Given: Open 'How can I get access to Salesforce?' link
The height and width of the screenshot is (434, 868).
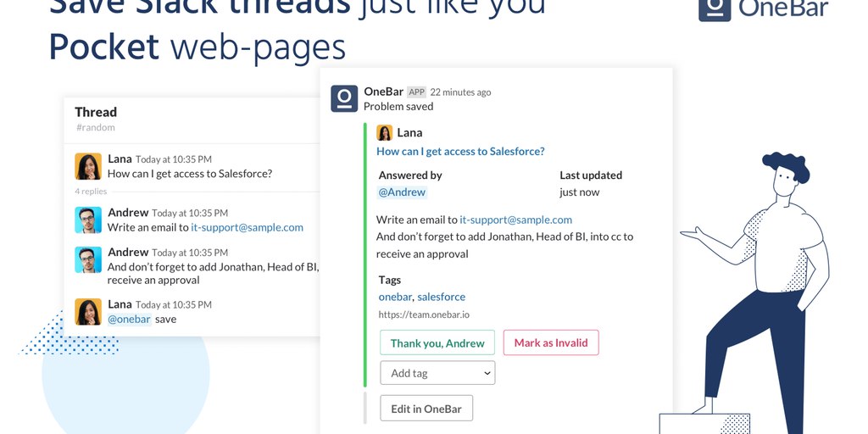Looking at the screenshot, I should click(460, 151).
